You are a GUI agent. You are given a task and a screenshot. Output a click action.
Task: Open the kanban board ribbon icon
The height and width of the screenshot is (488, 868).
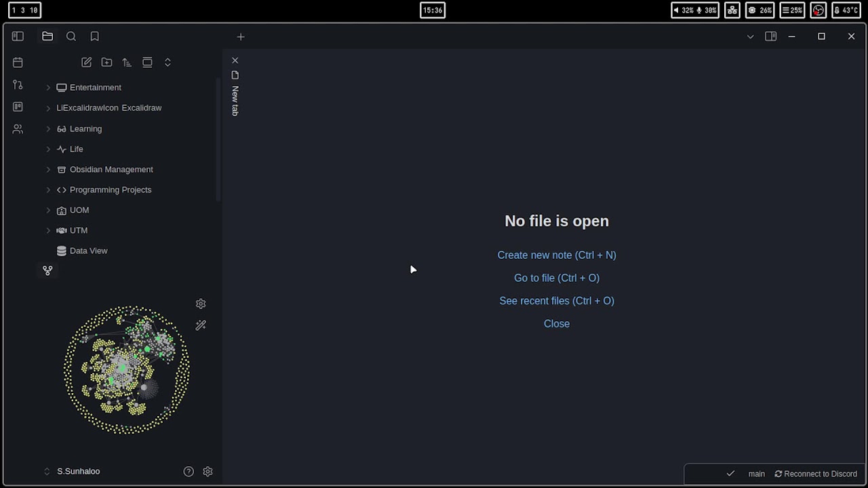pyautogui.click(x=18, y=106)
